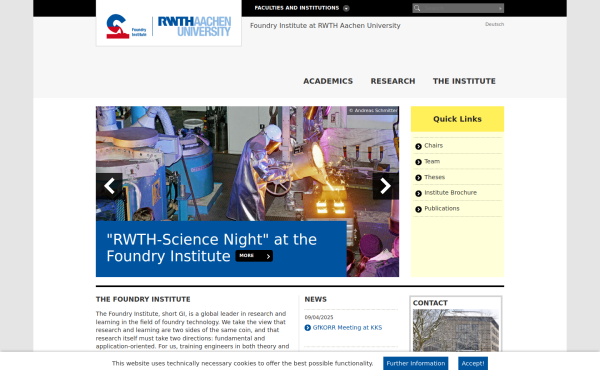This screenshot has height=375, width=600.
Task: Open the Faculties and Institutions menu
Action: (297, 8)
